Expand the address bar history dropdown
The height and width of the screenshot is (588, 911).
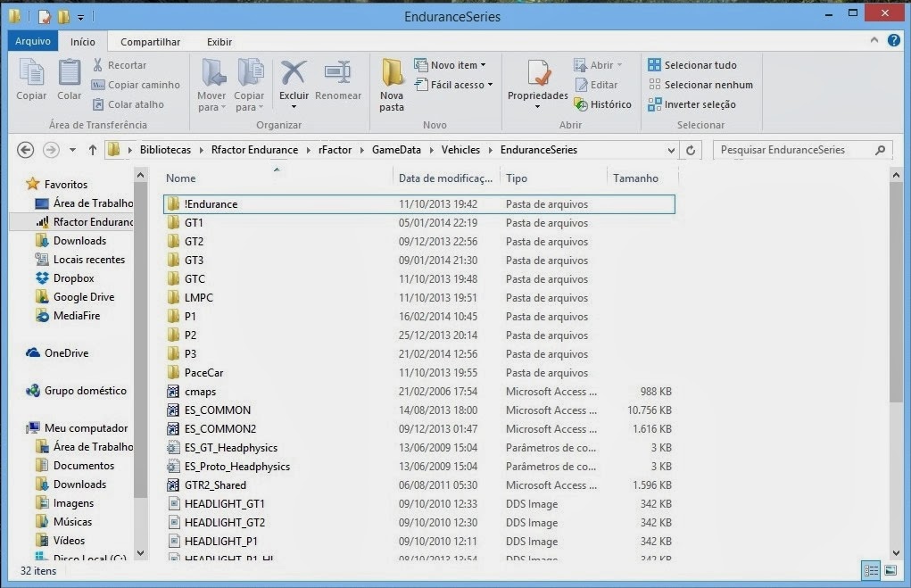(x=671, y=150)
